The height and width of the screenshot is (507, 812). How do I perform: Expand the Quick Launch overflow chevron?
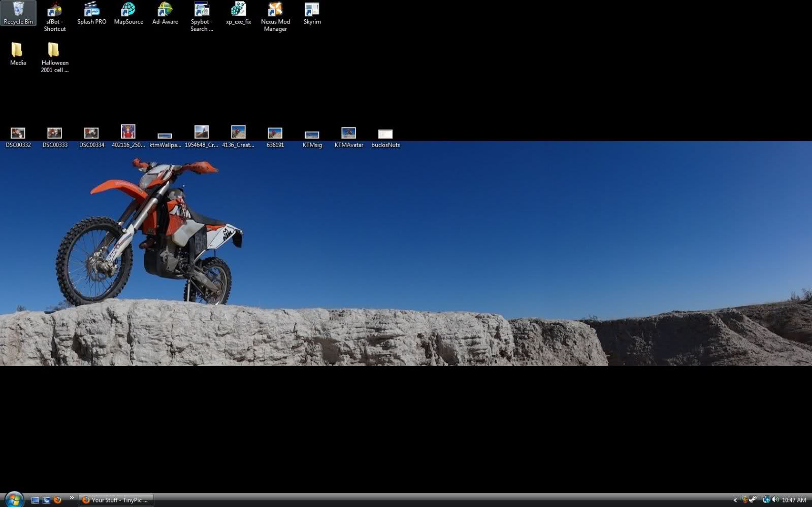click(x=72, y=498)
